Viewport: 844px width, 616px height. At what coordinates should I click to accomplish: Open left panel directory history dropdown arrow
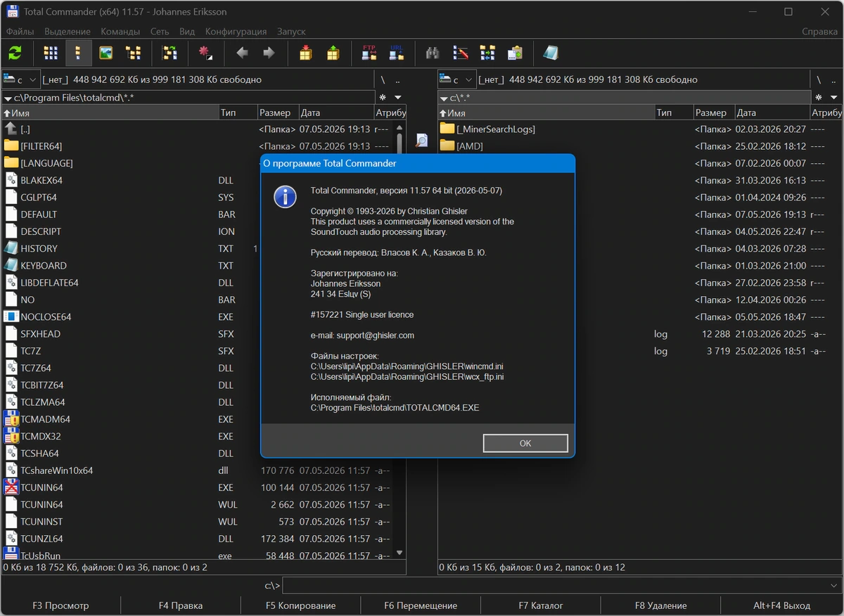click(x=398, y=98)
